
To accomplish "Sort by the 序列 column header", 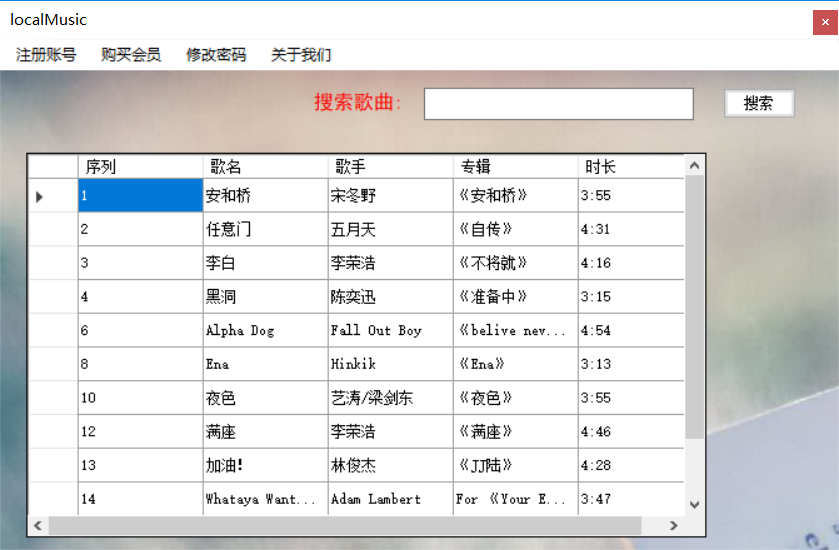I will coord(141,166).
